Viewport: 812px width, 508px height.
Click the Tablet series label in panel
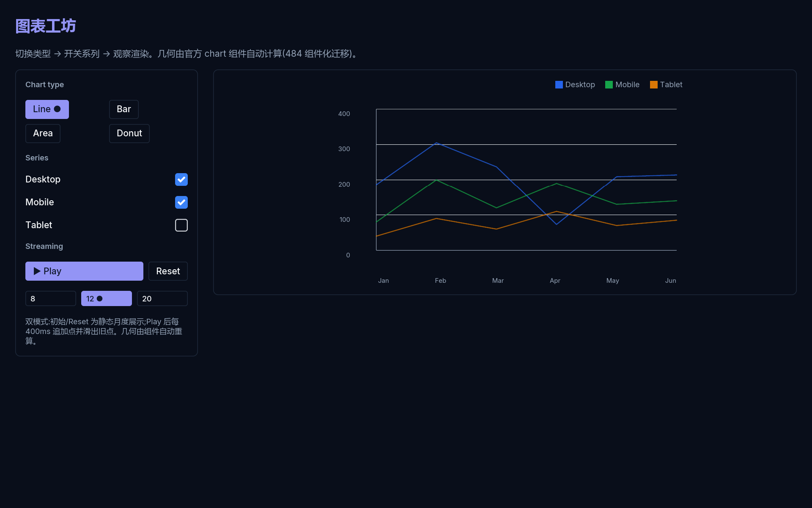(39, 225)
